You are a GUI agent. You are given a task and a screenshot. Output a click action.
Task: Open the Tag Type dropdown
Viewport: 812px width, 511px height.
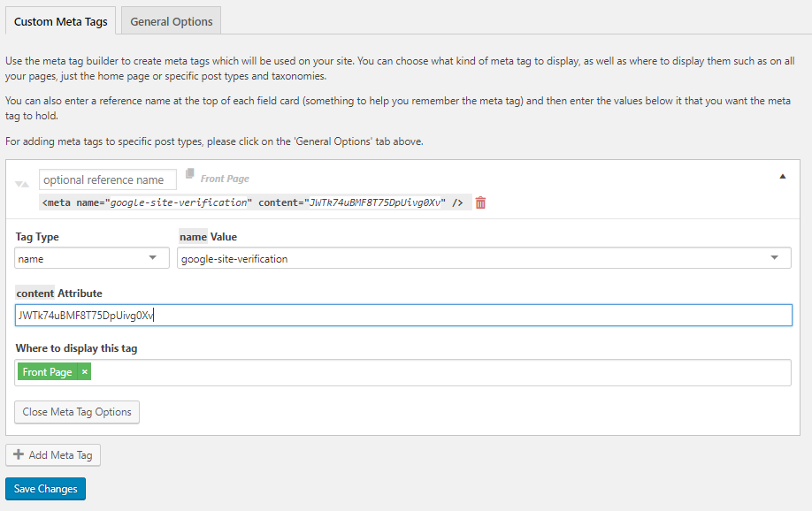91,257
